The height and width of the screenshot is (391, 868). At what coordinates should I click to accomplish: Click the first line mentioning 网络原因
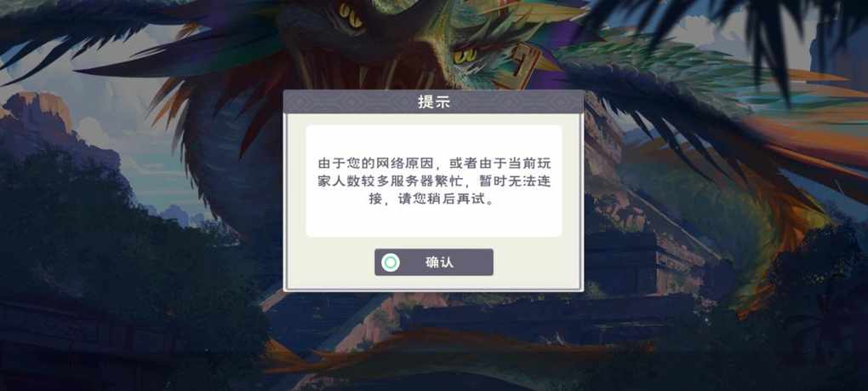(x=433, y=164)
